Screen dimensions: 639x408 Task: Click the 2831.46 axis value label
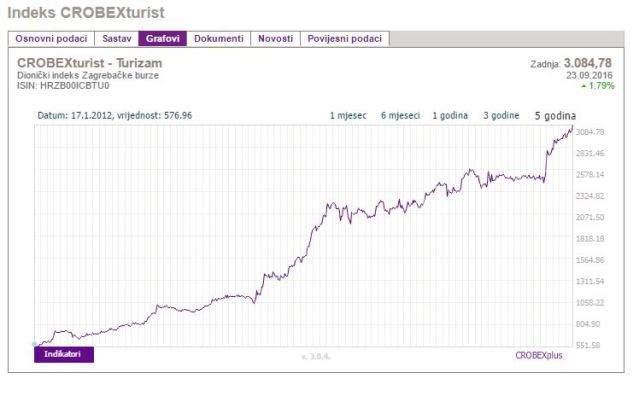coord(590,153)
